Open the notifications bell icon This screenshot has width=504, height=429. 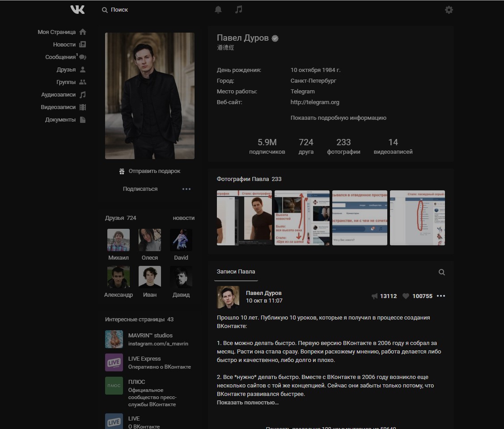[218, 10]
